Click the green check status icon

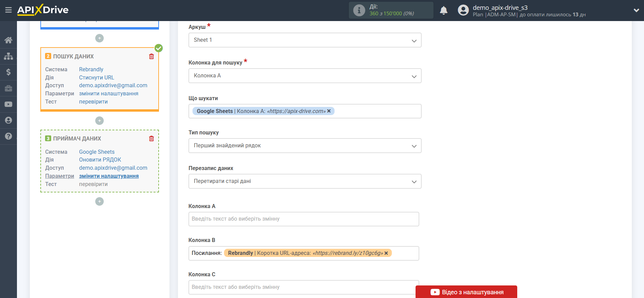tap(159, 48)
